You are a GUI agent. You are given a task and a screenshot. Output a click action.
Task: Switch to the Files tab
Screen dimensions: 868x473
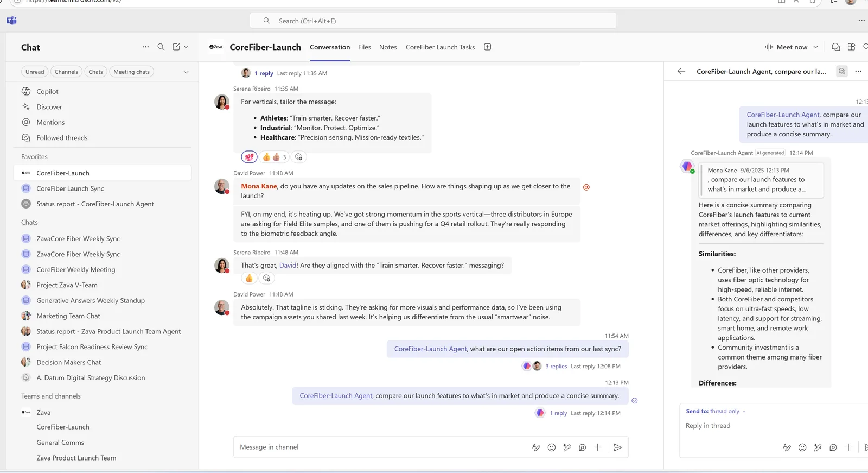point(365,47)
